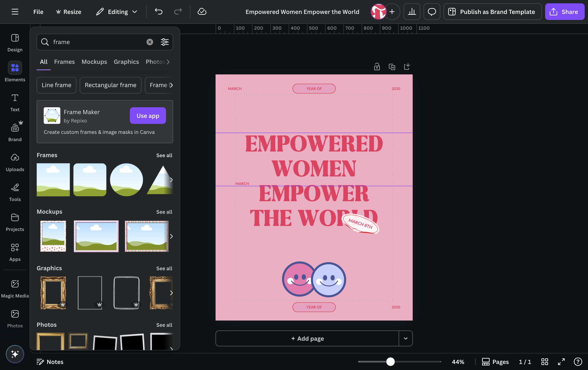Click the Share button
This screenshot has height=370, width=588.
pyautogui.click(x=564, y=12)
